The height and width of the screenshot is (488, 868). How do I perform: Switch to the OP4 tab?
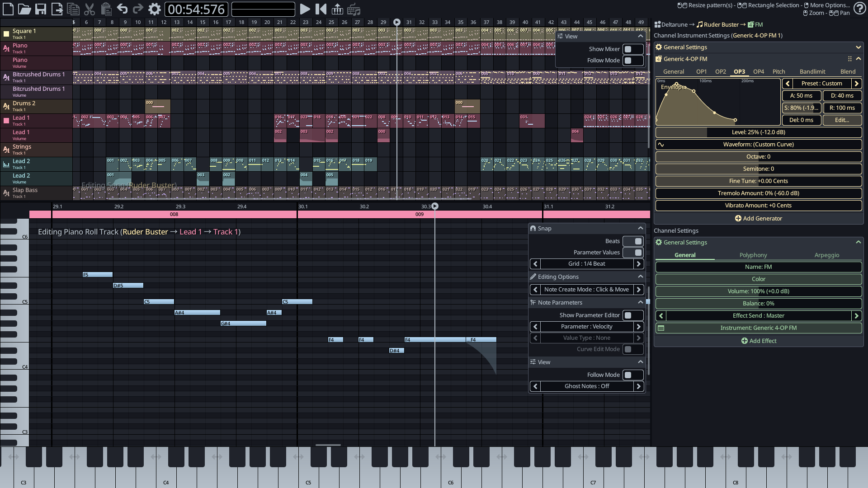tap(759, 71)
